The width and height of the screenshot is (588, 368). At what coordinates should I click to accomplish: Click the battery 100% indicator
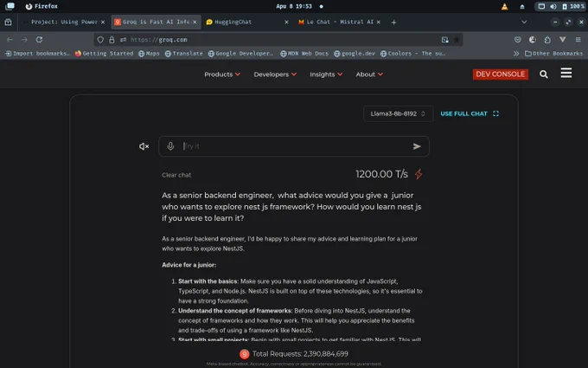(573, 6)
